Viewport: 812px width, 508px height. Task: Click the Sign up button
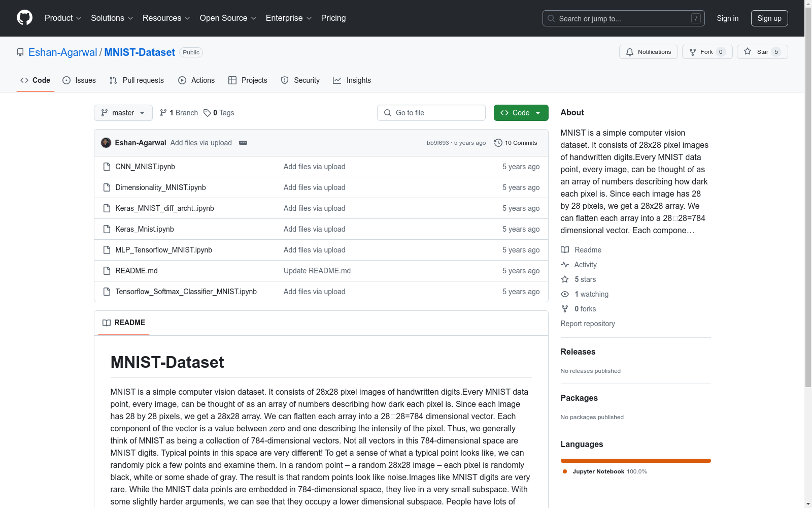[769, 18]
